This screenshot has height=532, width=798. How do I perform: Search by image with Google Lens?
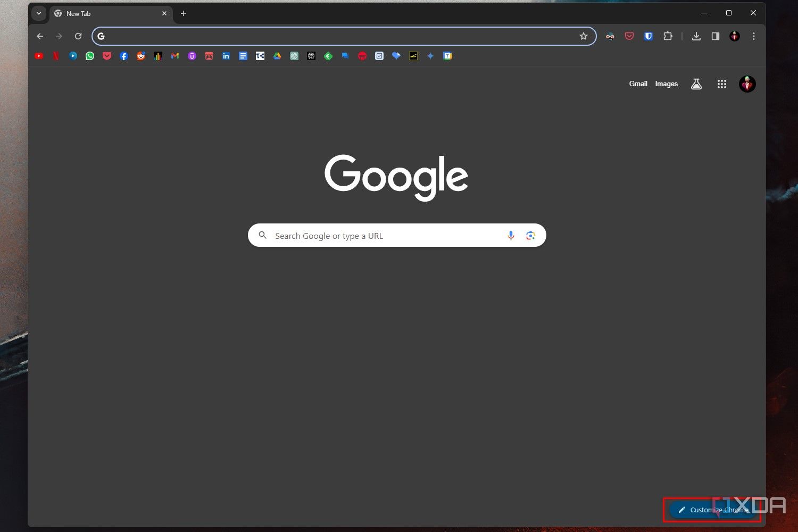tap(530, 236)
